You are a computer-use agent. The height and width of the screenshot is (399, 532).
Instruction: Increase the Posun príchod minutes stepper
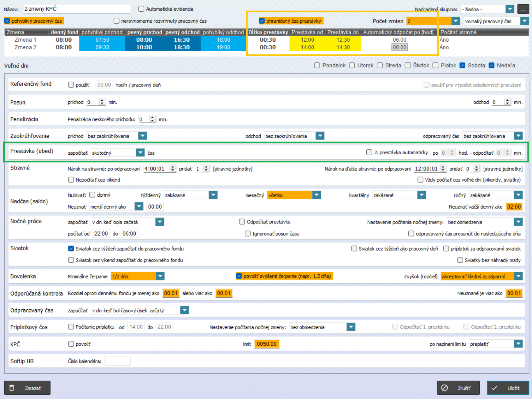pos(102,100)
